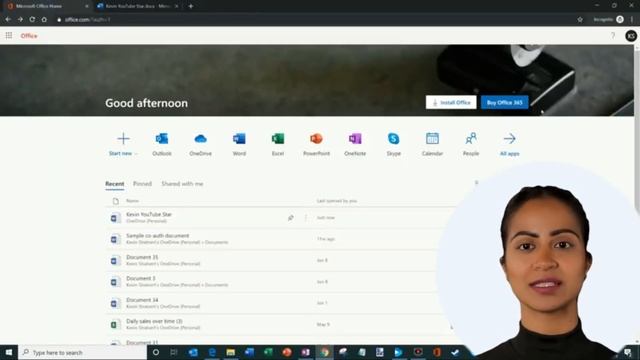
Task: Go forward in the browser
Action: 20,19
